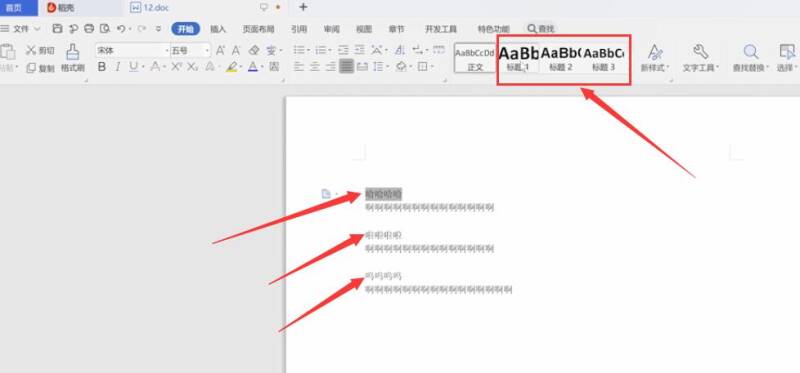
Task: Switch to the 插入 ribbon tab
Action: point(218,29)
